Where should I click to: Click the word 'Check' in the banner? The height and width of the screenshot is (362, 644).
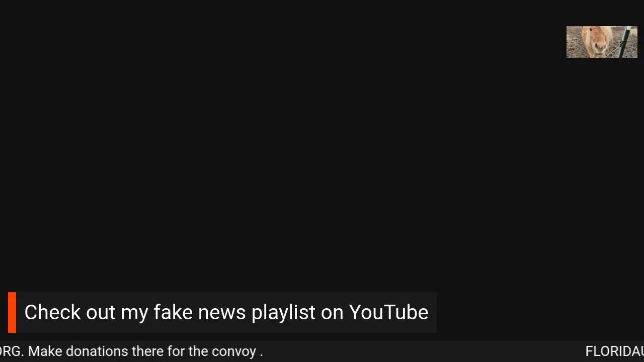(x=52, y=312)
